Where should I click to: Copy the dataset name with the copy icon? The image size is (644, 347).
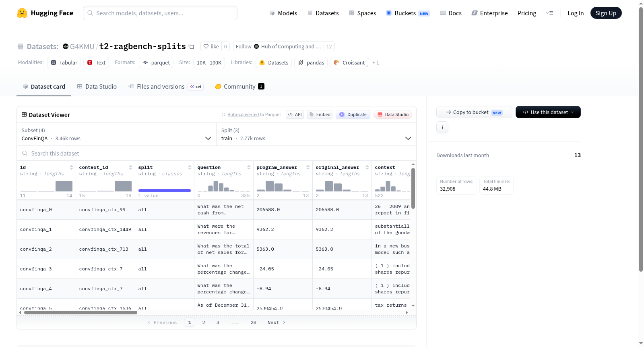192,47
